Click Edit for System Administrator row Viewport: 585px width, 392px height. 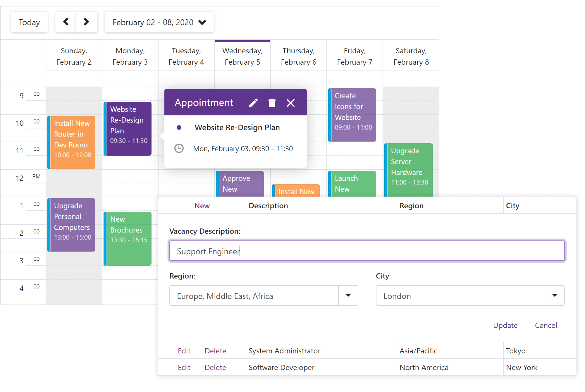pos(184,351)
